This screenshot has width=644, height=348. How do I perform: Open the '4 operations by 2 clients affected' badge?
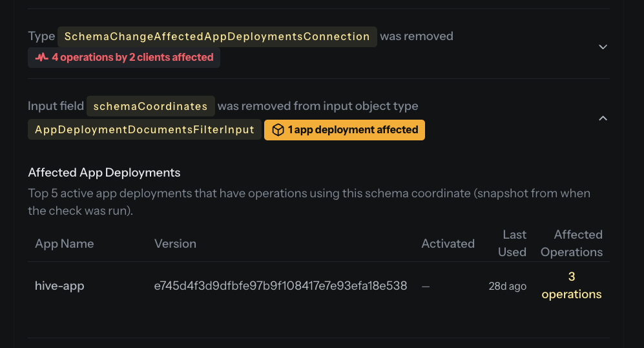[124, 58]
